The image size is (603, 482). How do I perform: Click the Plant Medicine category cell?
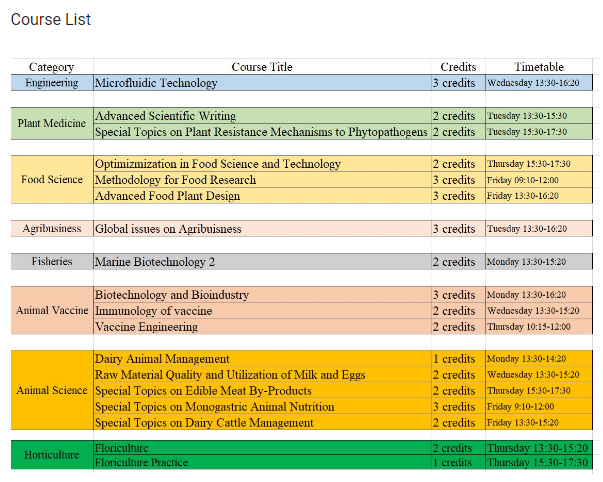[x=52, y=124]
